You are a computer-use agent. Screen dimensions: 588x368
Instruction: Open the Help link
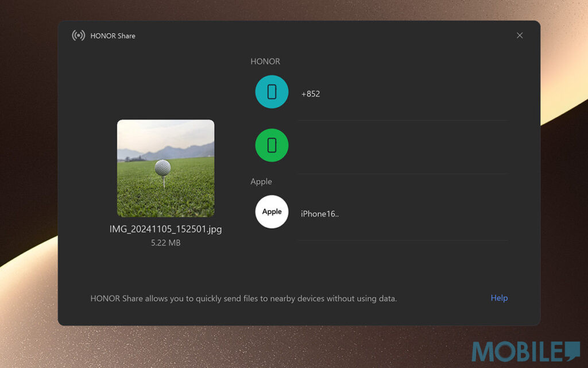(499, 298)
